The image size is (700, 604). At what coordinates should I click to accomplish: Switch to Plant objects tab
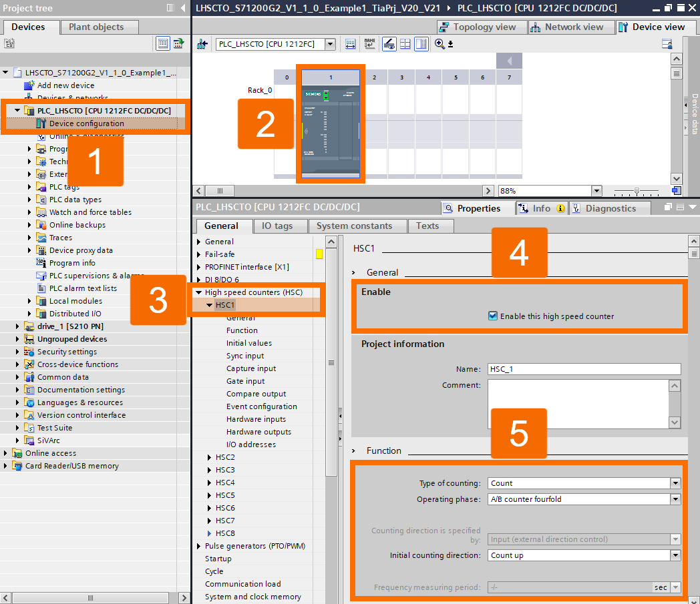point(100,27)
